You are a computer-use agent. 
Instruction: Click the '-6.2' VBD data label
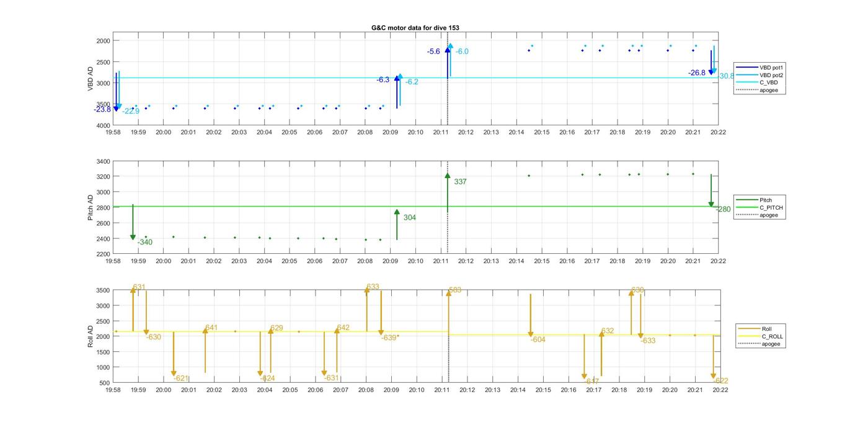(412, 82)
